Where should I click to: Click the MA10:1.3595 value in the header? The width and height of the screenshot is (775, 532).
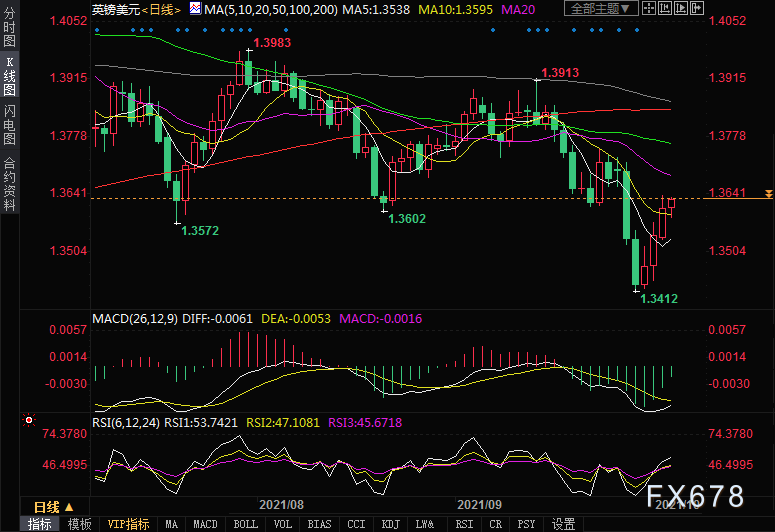[455, 9]
